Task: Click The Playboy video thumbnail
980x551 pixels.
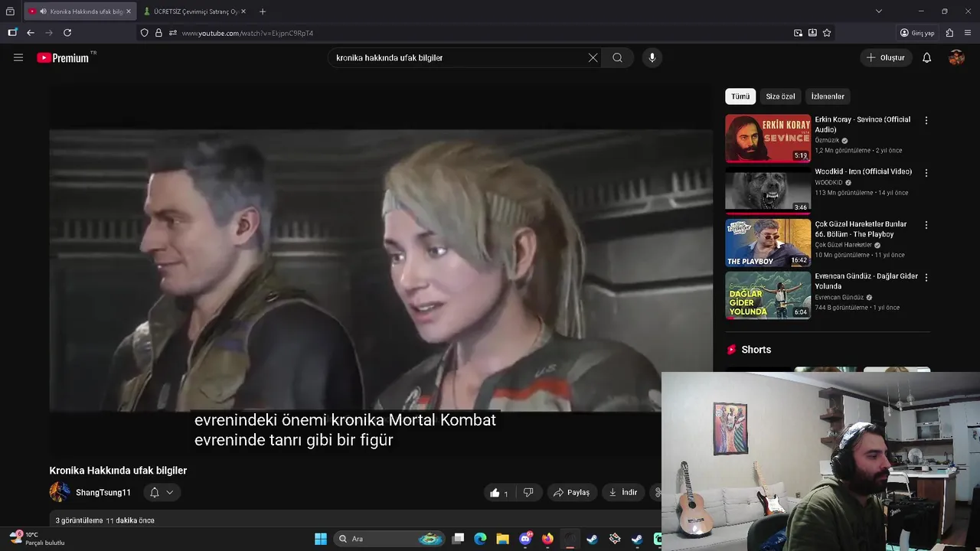Action: coord(768,243)
